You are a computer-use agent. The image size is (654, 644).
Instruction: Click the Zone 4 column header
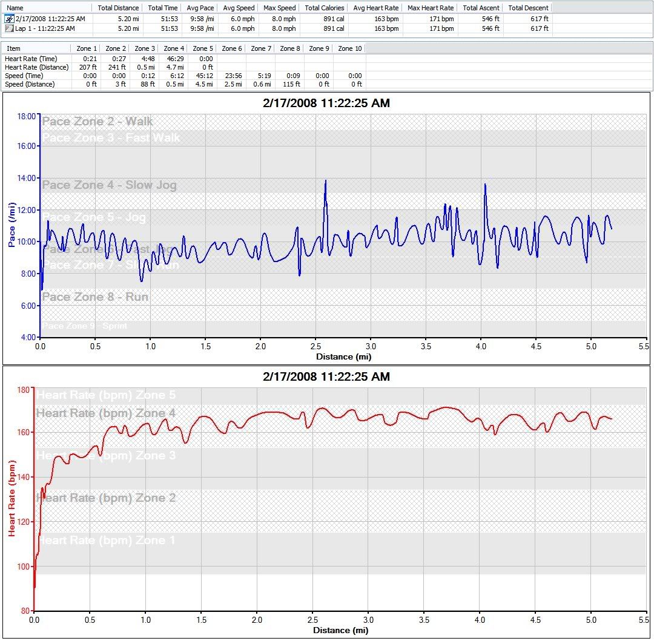tap(174, 48)
